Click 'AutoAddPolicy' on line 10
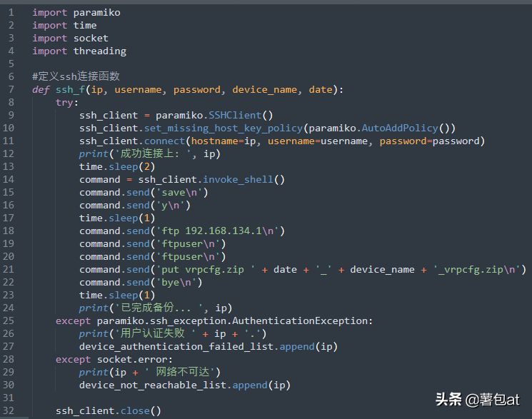The width and height of the screenshot is (532, 419). point(400,128)
